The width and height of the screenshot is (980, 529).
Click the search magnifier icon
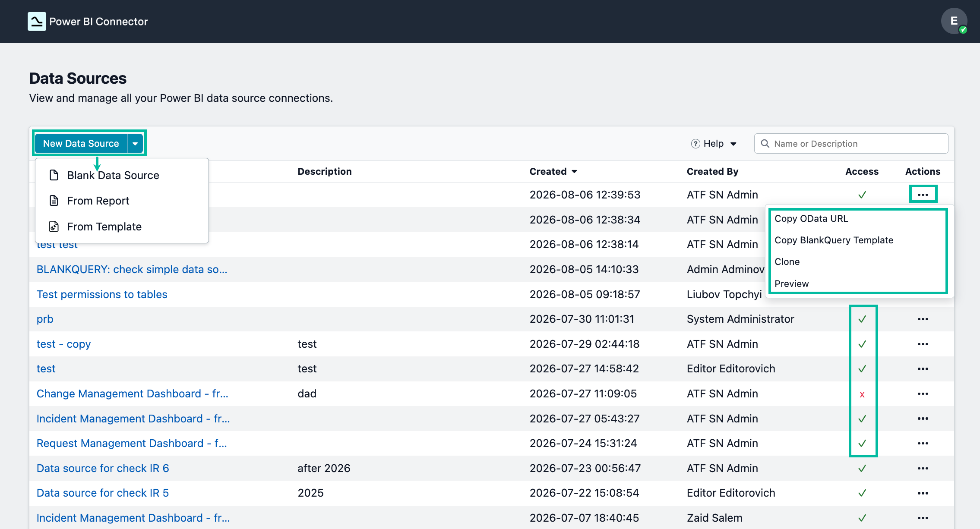point(765,143)
